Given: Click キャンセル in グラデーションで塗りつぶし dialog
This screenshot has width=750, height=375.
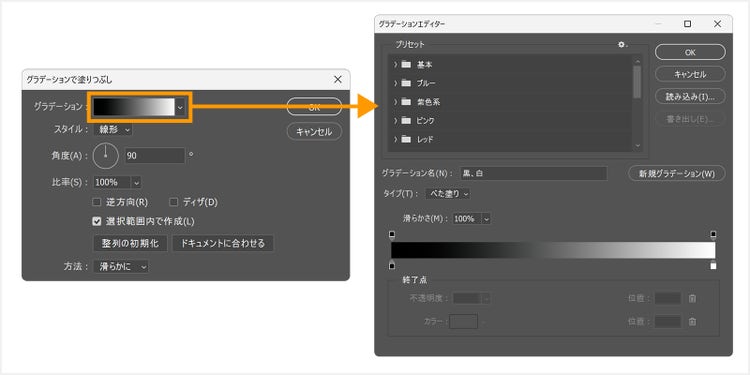Looking at the screenshot, I should click(x=314, y=132).
